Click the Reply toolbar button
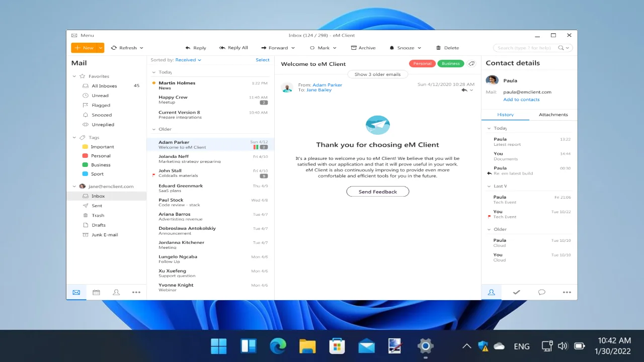Screen dimensions: 644x362 click(196, 48)
